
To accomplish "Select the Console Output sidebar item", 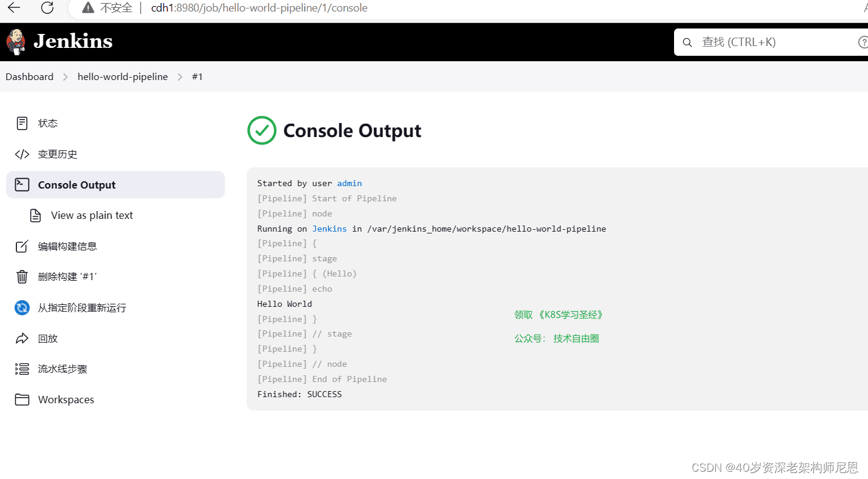I will (115, 184).
